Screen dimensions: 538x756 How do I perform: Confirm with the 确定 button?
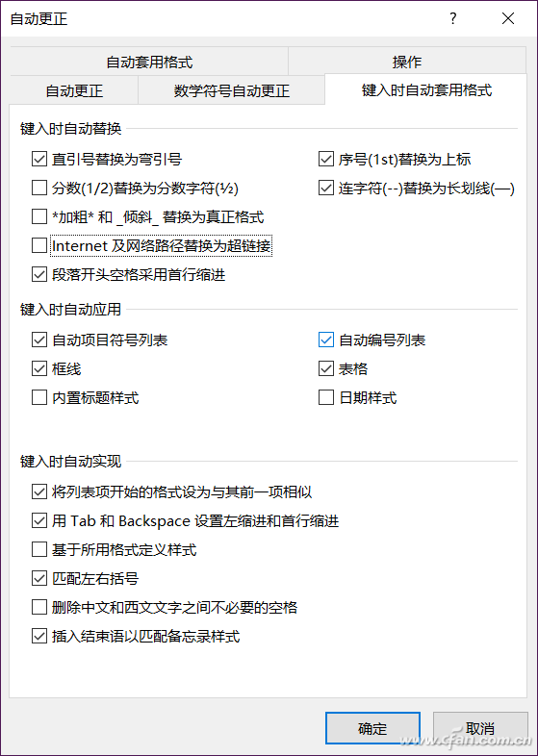pos(372,728)
